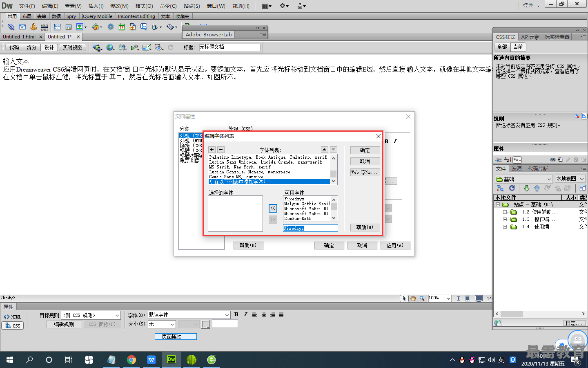This screenshot has height=368, width=588.
Task: Open text color swatch in Properties
Action: 206,324
